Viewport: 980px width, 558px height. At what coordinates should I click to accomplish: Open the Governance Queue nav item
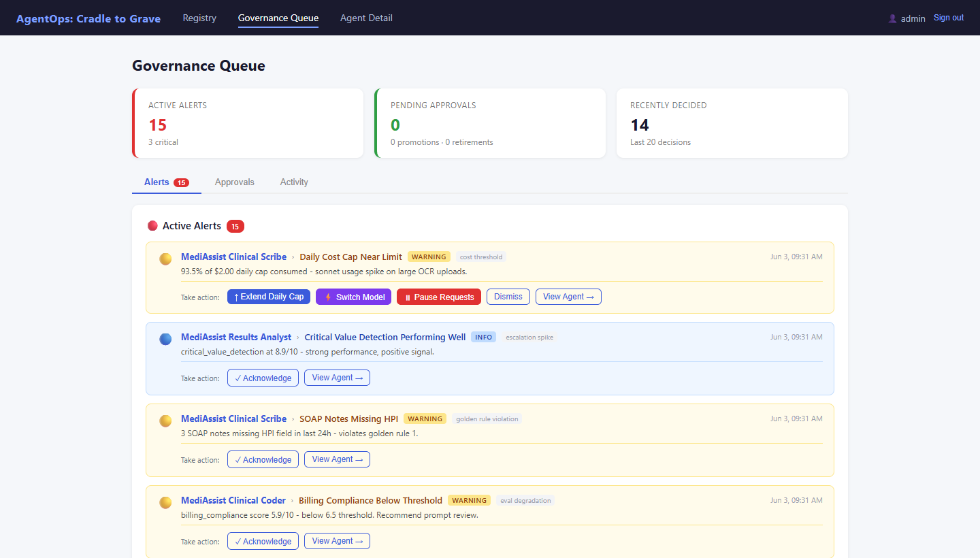278,18
